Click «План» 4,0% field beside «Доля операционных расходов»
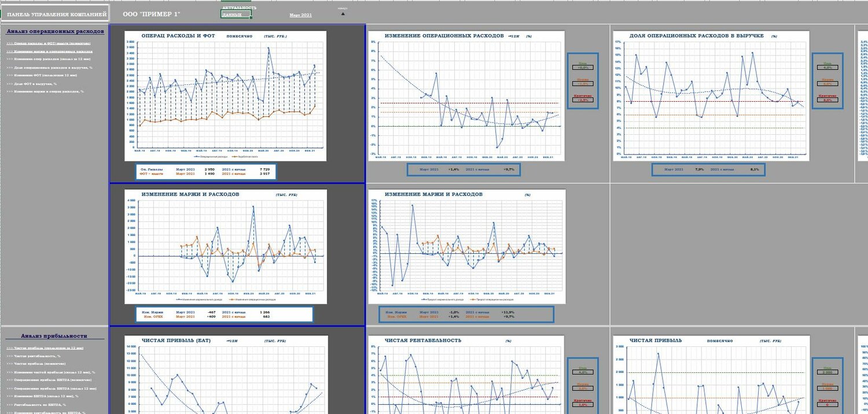 (827, 68)
